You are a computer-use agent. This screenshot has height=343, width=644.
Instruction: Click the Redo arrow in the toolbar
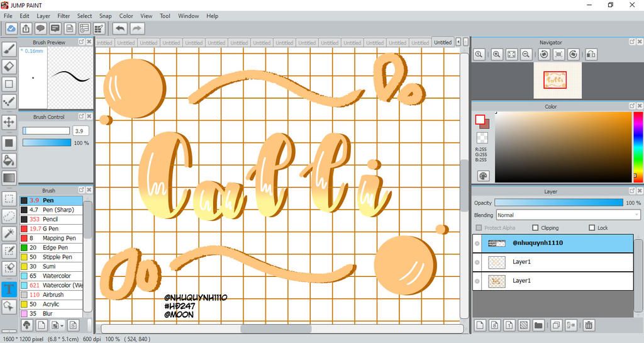[137, 28]
